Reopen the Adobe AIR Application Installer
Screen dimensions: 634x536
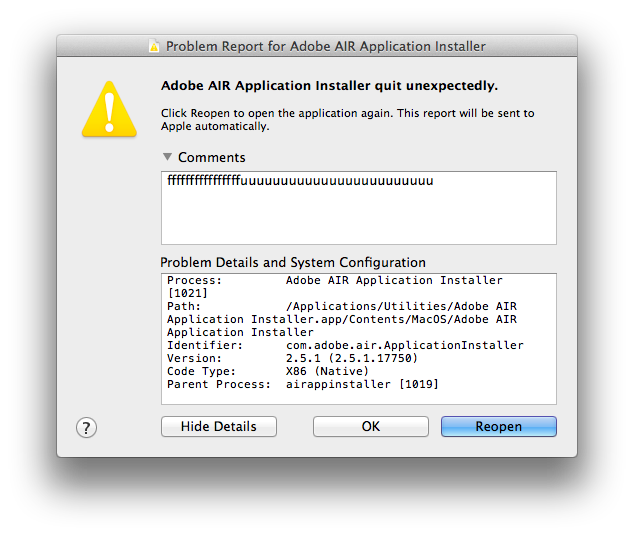point(499,426)
